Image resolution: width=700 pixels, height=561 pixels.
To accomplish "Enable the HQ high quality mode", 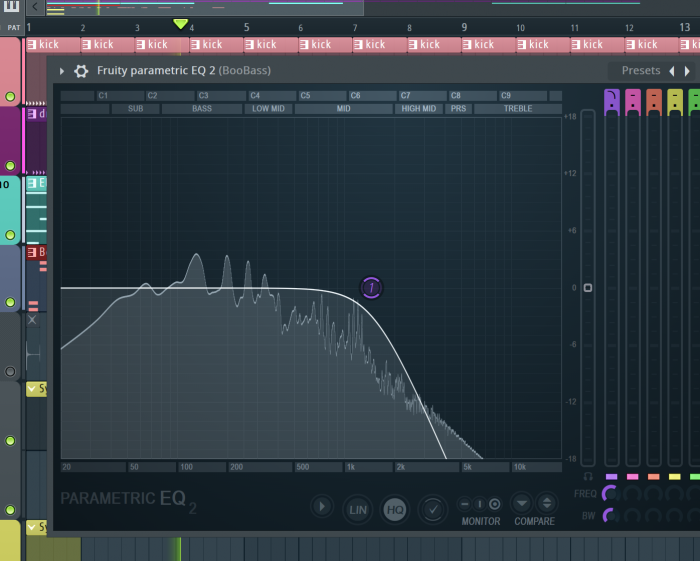I will (395, 510).
